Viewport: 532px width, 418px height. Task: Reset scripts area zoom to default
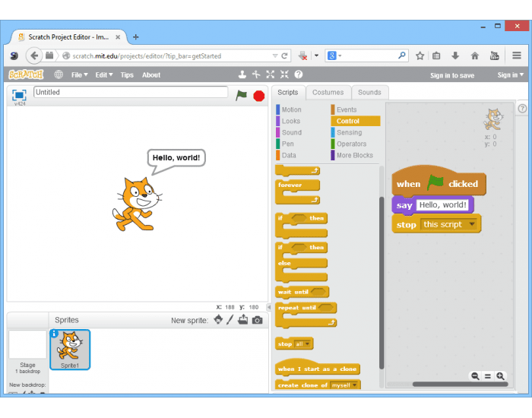coord(488,376)
